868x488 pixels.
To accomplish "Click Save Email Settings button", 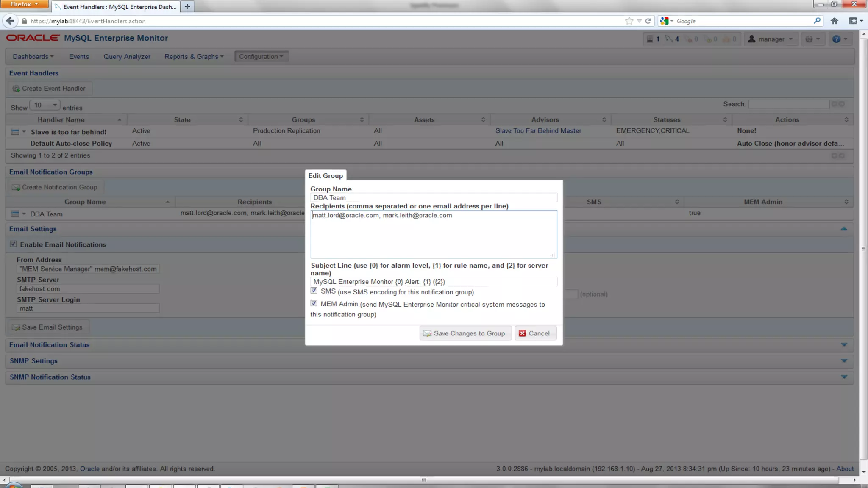I will click(48, 327).
